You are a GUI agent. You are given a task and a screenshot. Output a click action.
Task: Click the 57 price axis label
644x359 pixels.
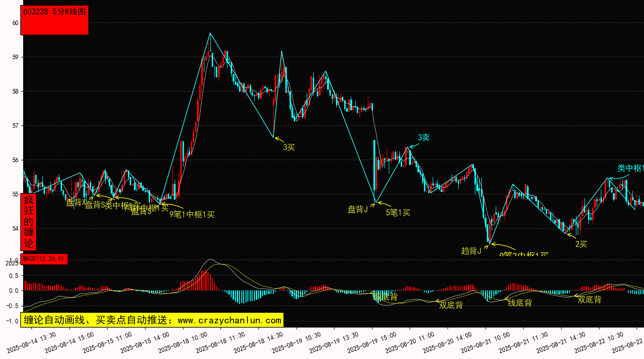tap(15, 126)
